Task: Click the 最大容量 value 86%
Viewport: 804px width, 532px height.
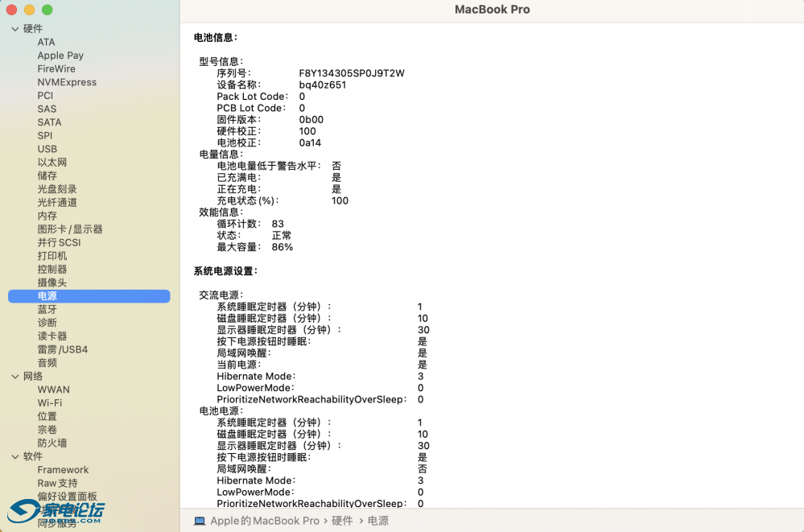Action: (x=282, y=247)
